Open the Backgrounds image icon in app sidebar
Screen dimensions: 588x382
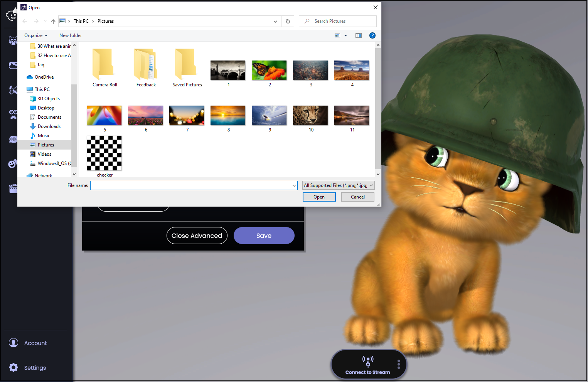click(13, 65)
